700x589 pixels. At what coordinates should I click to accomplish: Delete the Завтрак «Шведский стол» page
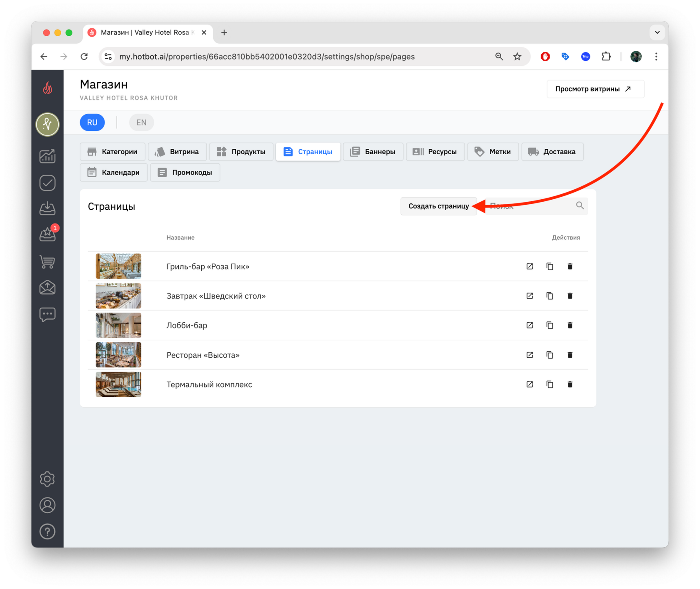click(570, 296)
